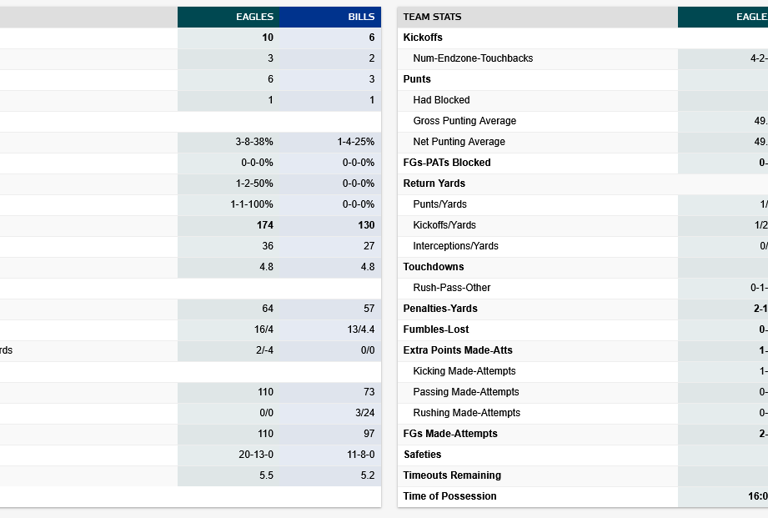Screen dimensions: 768x518
Task: Select the Time of Possession row label
Action: click(x=449, y=497)
